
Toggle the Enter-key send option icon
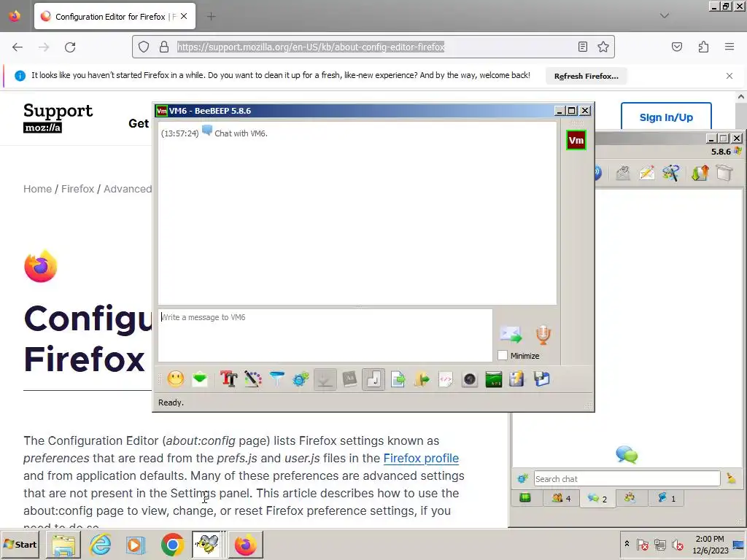point(373,379)
